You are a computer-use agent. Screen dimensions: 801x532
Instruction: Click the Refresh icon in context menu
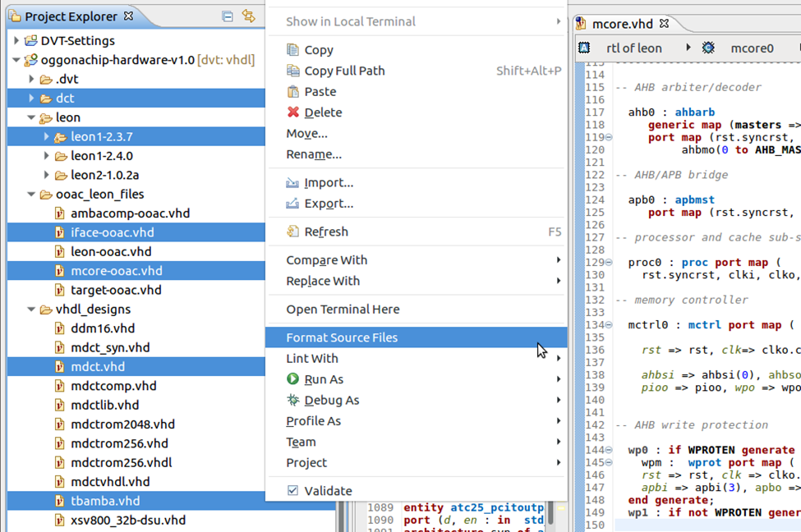(x=292, y=232)
